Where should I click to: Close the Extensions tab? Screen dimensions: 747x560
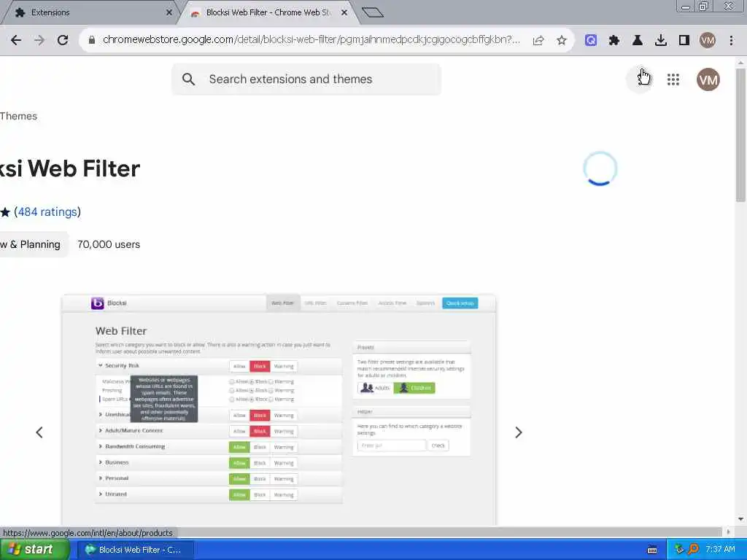click(169, 12)
